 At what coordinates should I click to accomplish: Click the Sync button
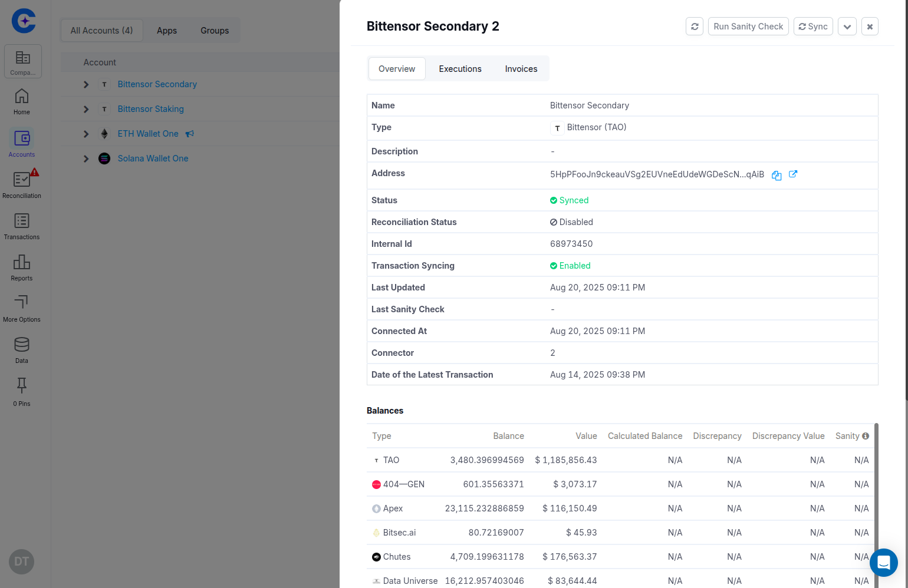tap(813, 27)
